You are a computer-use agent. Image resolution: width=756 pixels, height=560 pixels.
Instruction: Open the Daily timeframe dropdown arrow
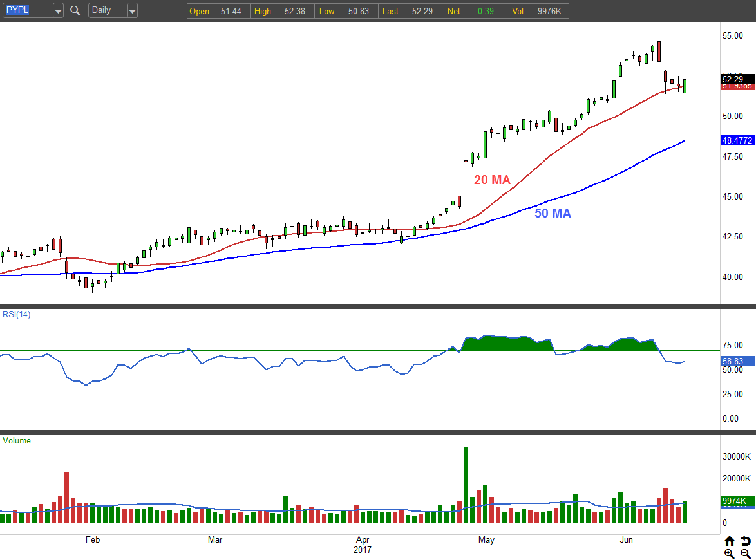coord(132,10)
